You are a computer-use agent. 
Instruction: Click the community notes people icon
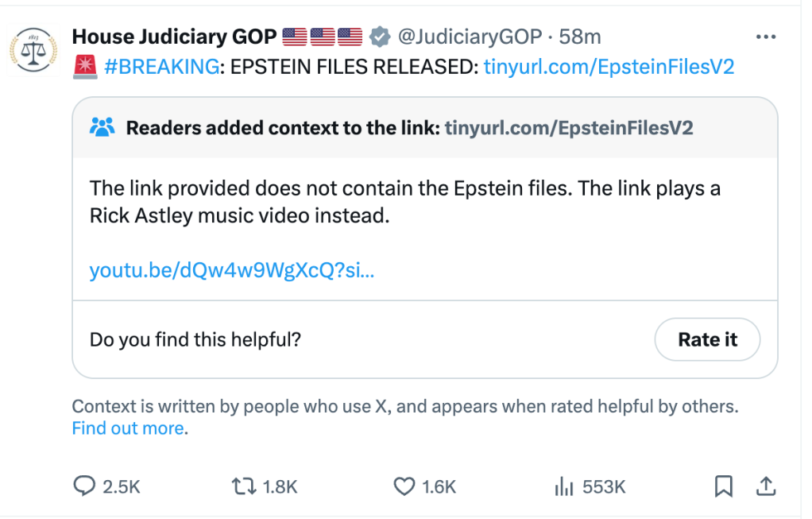tap(103, 127)
